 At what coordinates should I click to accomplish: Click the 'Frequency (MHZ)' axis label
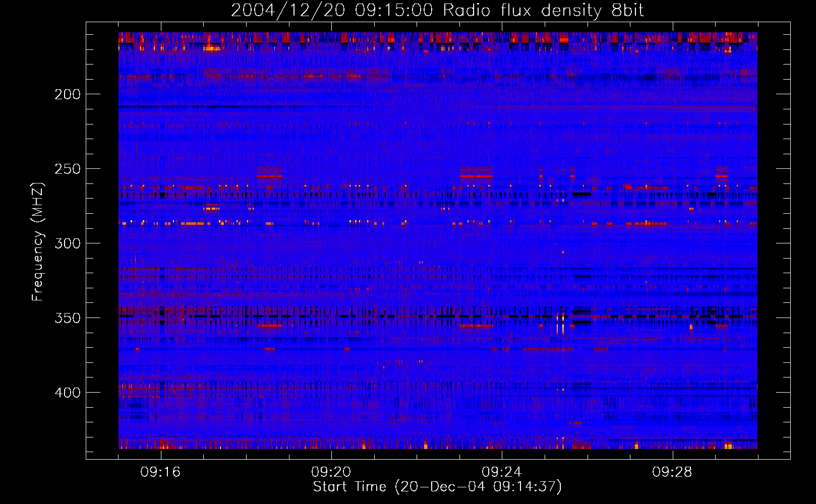[38, 242]
